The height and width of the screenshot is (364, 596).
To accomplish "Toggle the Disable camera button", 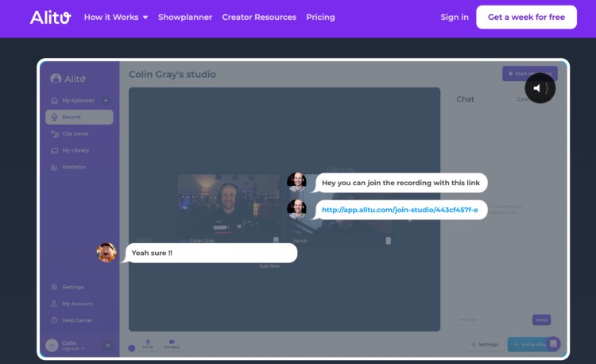I will (172, 344).
